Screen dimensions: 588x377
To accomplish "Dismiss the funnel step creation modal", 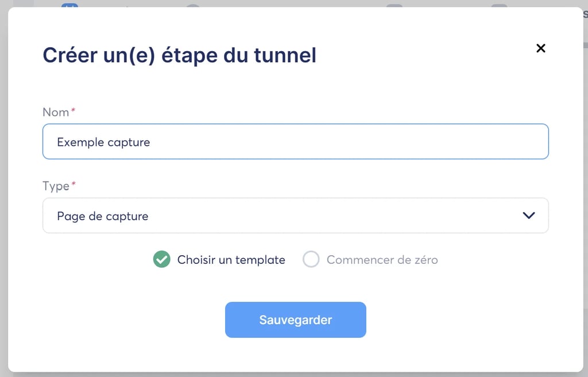I will (540, 48).
